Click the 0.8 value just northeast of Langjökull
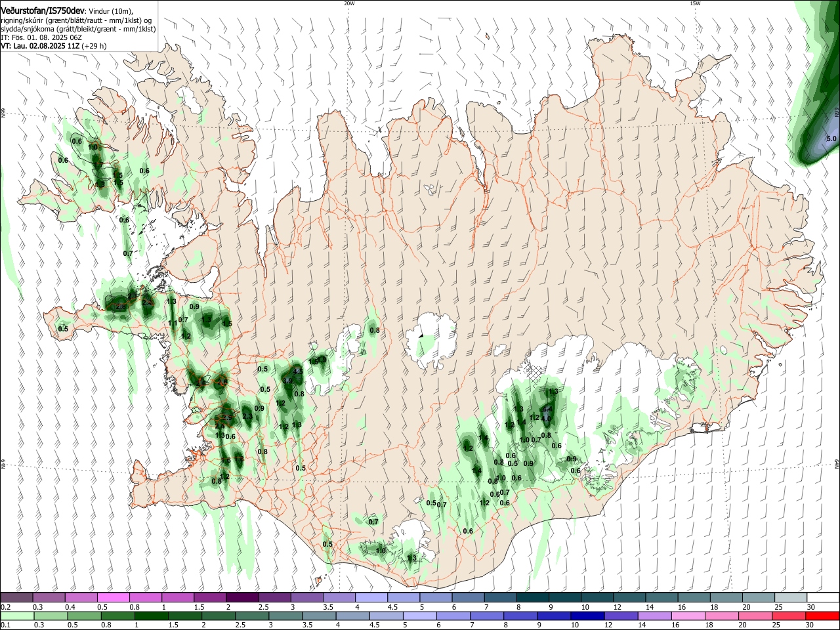 point(375,330)
